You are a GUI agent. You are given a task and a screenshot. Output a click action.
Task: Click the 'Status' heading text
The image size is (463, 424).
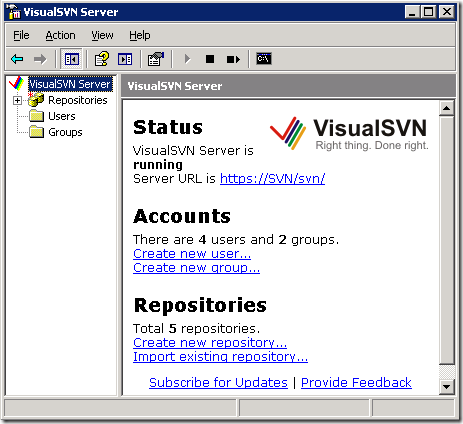(x=168, y=127)
